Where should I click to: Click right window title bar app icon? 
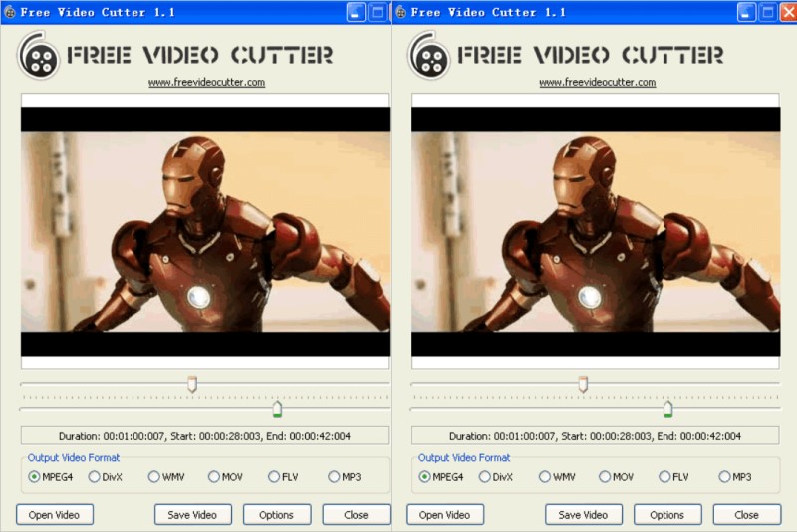pos(400,12)
